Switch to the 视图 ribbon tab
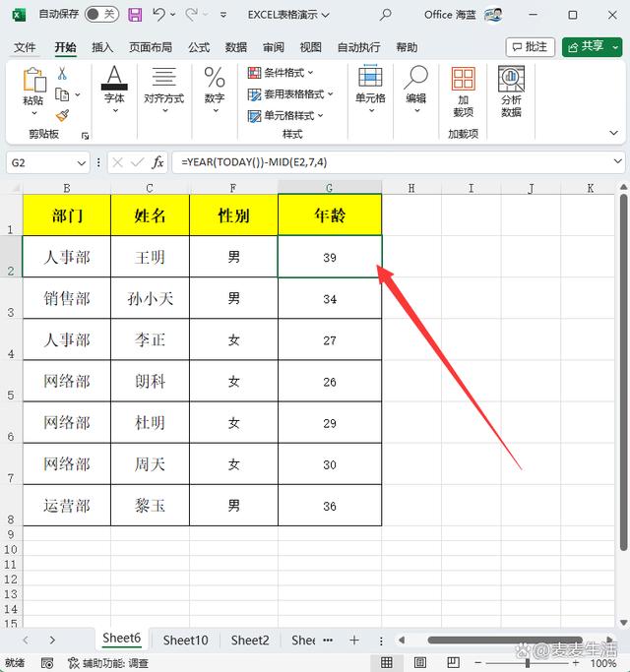630x672 pixels. [x=310, y=47]
